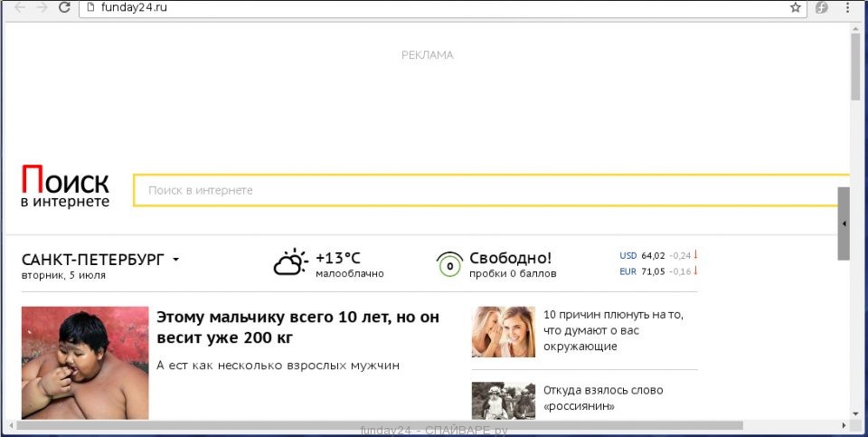Expand the Санкт-Петербург city dropdown
The image size is (868, 437).
tap(176, 259)
